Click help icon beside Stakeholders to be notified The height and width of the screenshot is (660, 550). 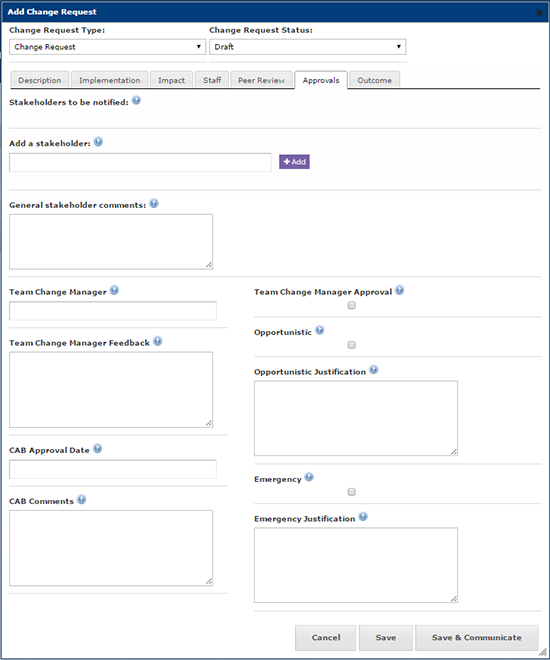pos(136,101)
